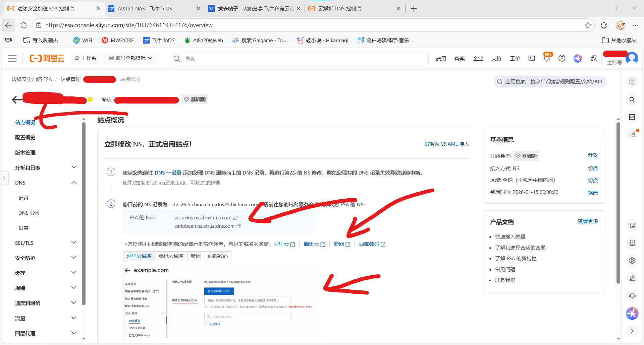Switch to the 云解析 DNS 控制台 browser tab
Screen dimensions: 644x345
(354, 8)
